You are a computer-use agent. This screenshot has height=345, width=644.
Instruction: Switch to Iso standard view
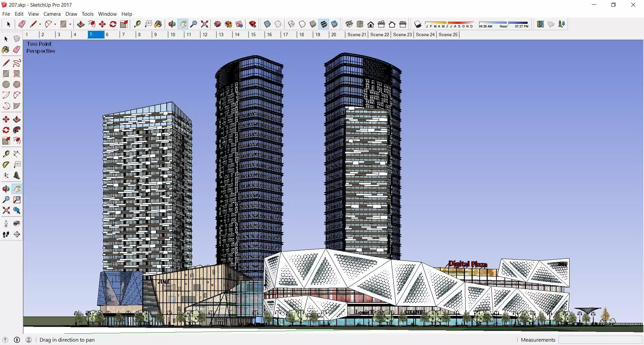[x=349, y=24]
